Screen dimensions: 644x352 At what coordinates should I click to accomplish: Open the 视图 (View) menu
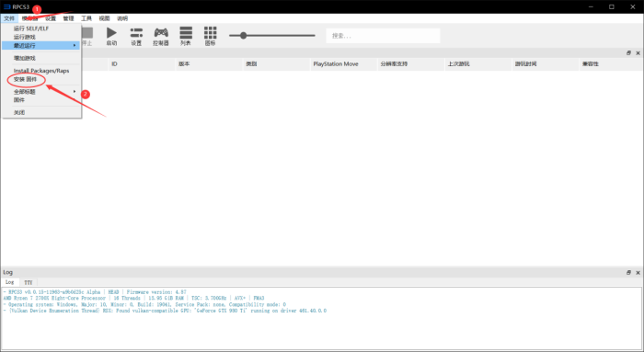104,18
